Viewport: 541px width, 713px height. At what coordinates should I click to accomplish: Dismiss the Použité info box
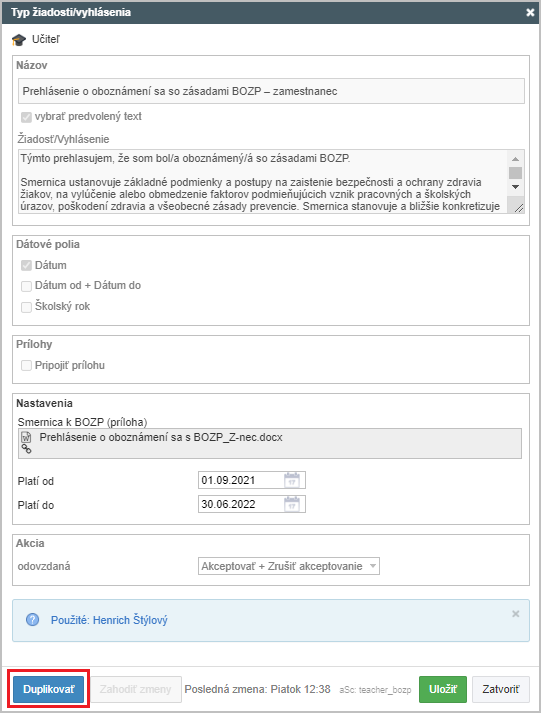tap(516, 614)
